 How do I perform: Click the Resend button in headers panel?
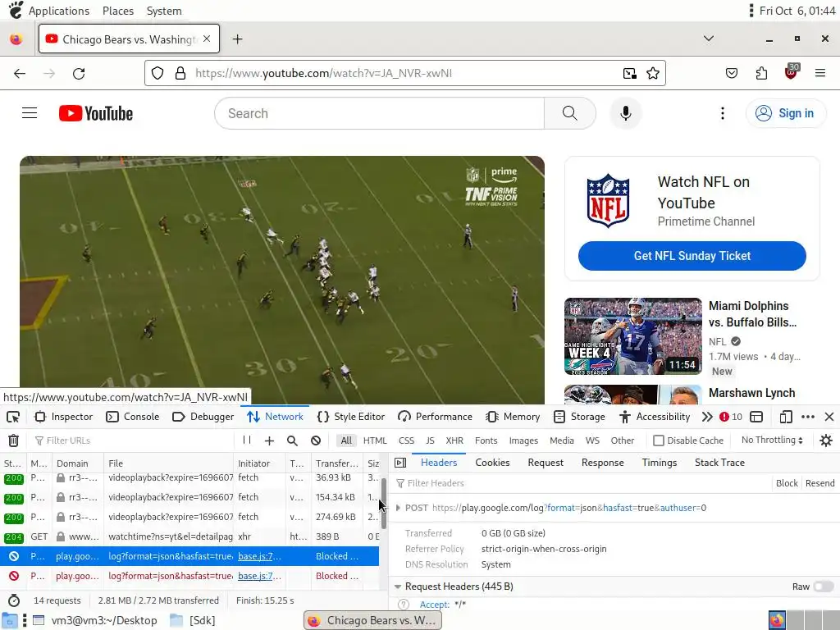pyautogui.click(x=819, y=483)
